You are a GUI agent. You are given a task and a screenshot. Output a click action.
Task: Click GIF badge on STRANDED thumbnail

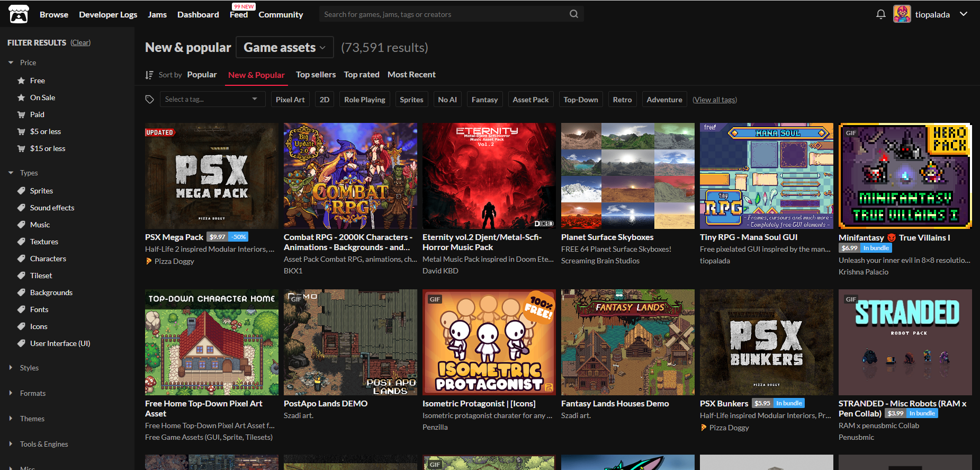click(x=851, y=299)
